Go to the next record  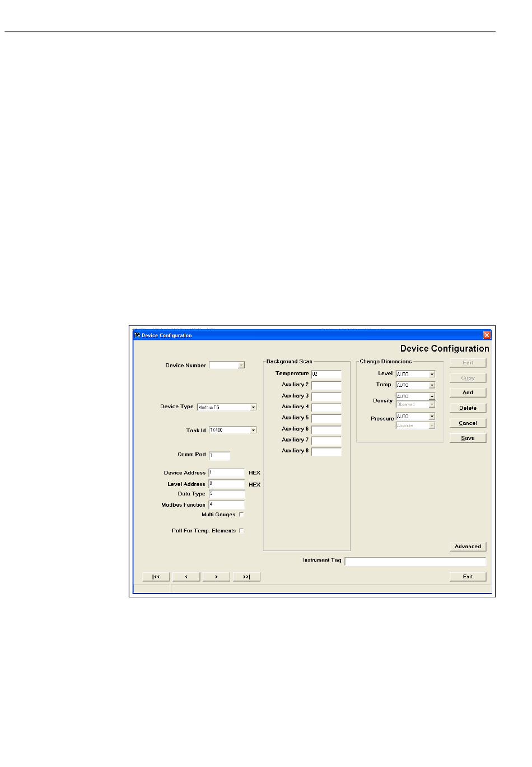(x=216, y=577)
